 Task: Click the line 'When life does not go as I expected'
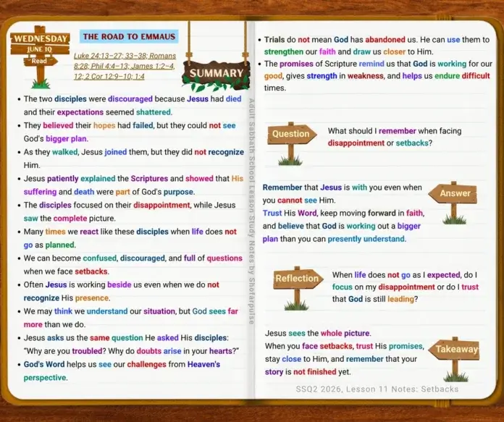pos(405,275)
